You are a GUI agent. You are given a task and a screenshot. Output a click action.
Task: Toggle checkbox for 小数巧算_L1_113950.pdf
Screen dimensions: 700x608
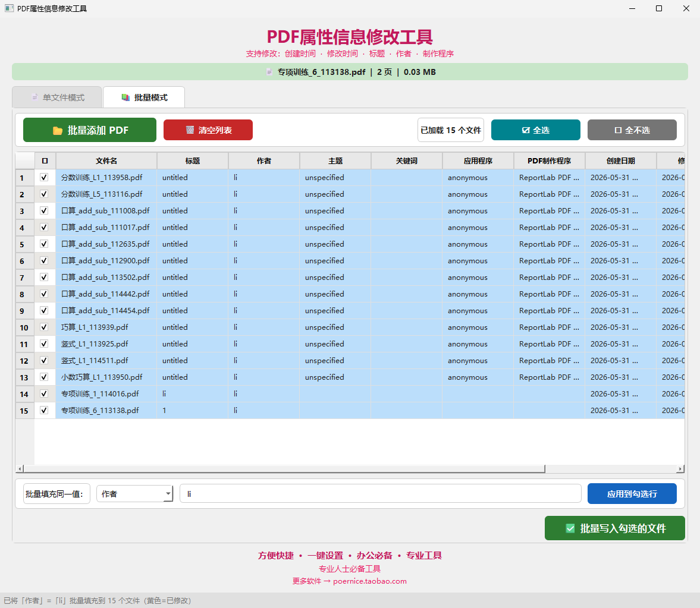click(44, 377)
